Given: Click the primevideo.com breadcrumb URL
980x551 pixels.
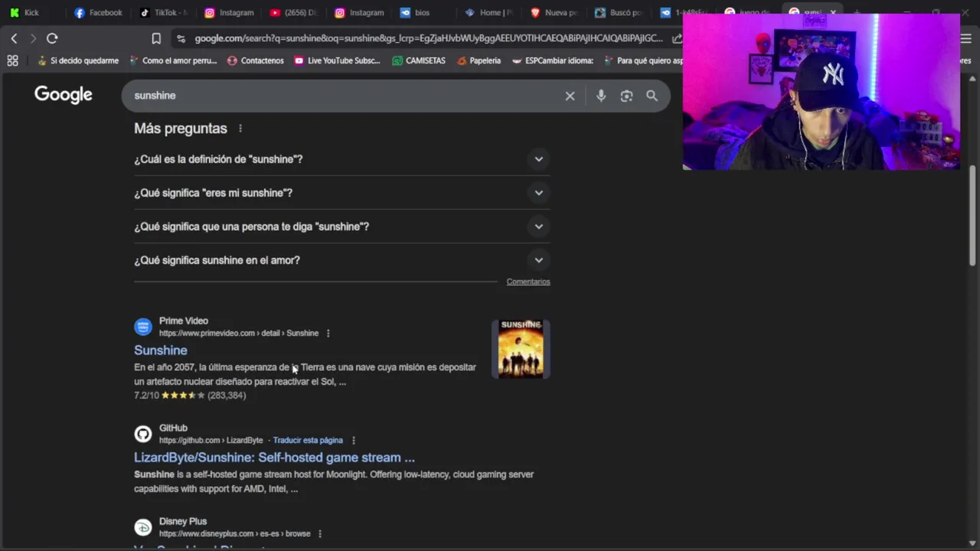Looking at the screenshot, I should (239, 333).
